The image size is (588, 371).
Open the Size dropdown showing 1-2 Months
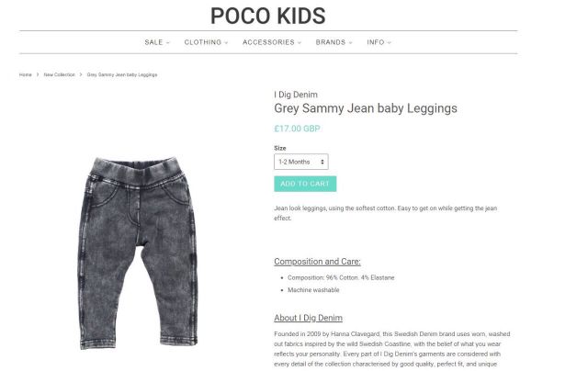(300, 162)
